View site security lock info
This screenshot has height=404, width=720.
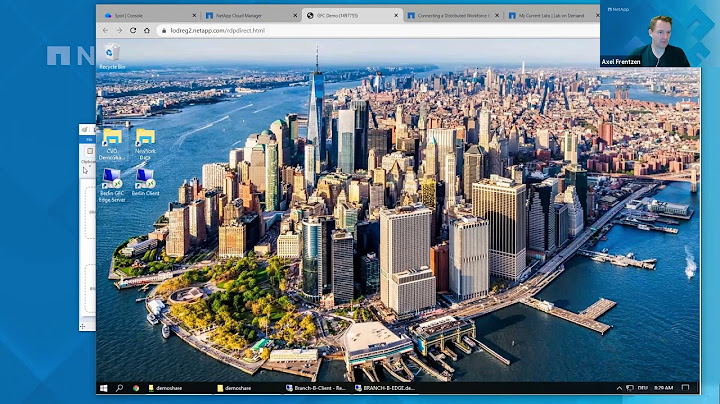click(x=164, y=31)
